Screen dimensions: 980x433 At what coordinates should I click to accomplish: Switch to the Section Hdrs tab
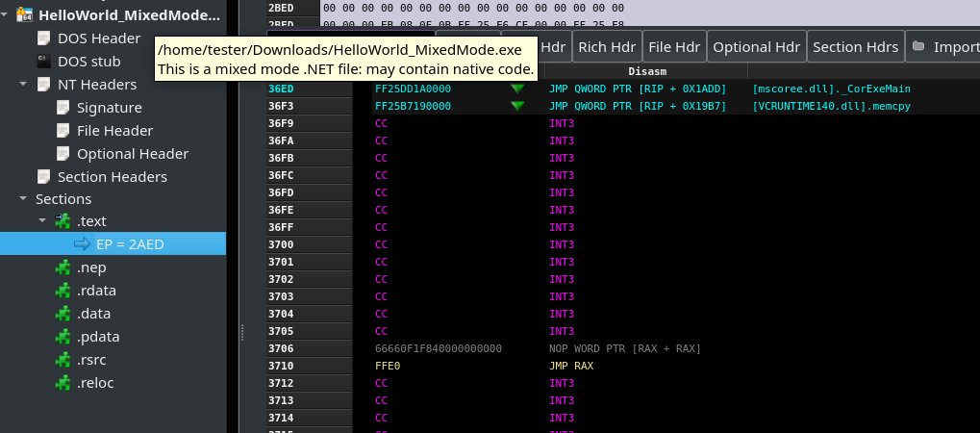tap(856, 47)
